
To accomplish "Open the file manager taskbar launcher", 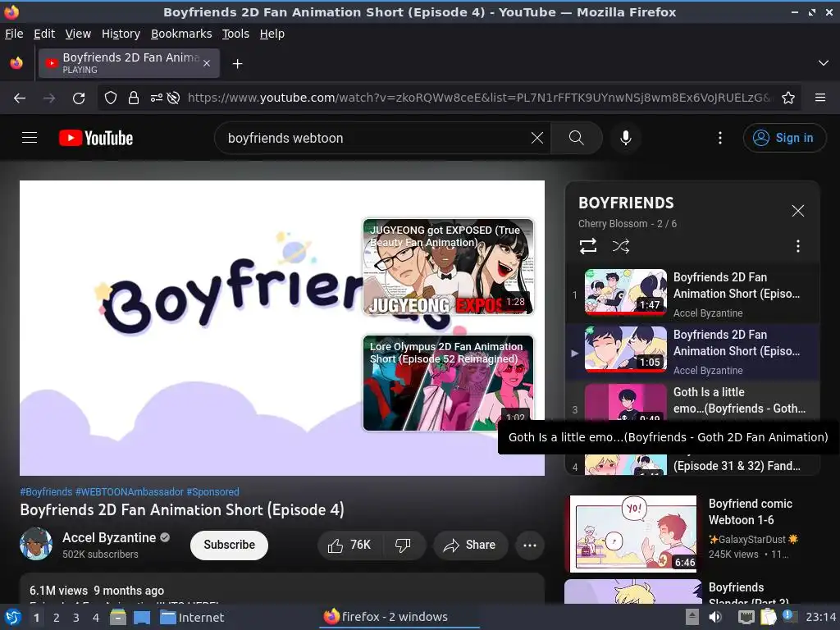I will (x=118, y=617).
